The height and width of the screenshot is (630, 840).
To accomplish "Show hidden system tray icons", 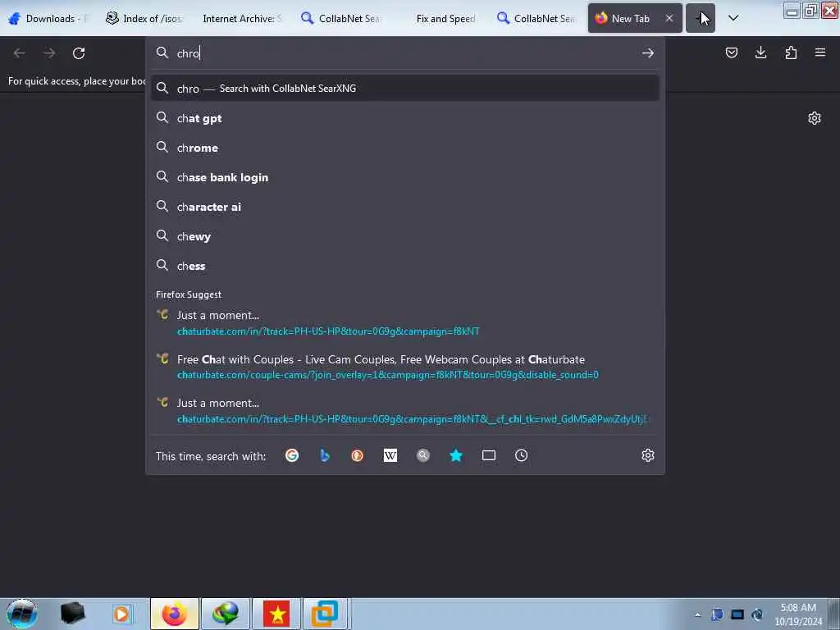I will click(x=697, y=614).
